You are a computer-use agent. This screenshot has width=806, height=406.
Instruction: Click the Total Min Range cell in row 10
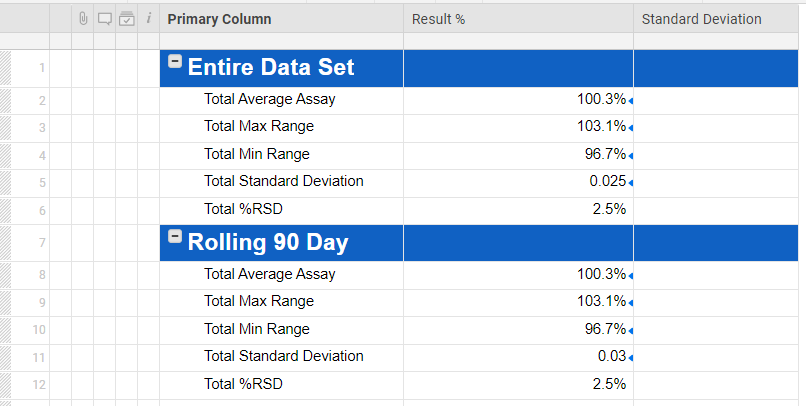(256, 329)
